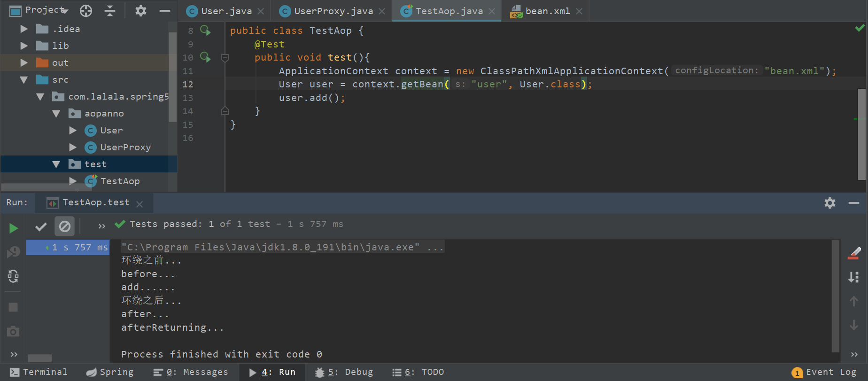
Task: Toggle the Run tool window button
Action: coord(272,372)
